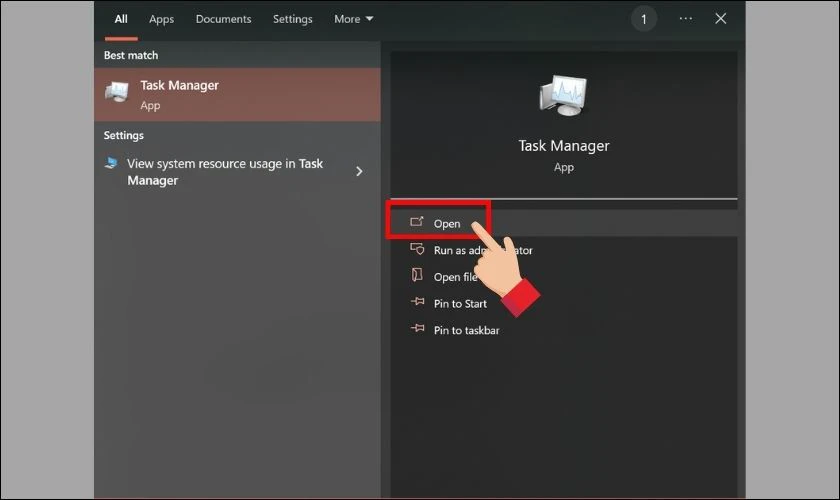Image resolution: width=840 pixels, height=500 pixels.
Task: Expand the More dropdown
Action: [x=354, y=19]
